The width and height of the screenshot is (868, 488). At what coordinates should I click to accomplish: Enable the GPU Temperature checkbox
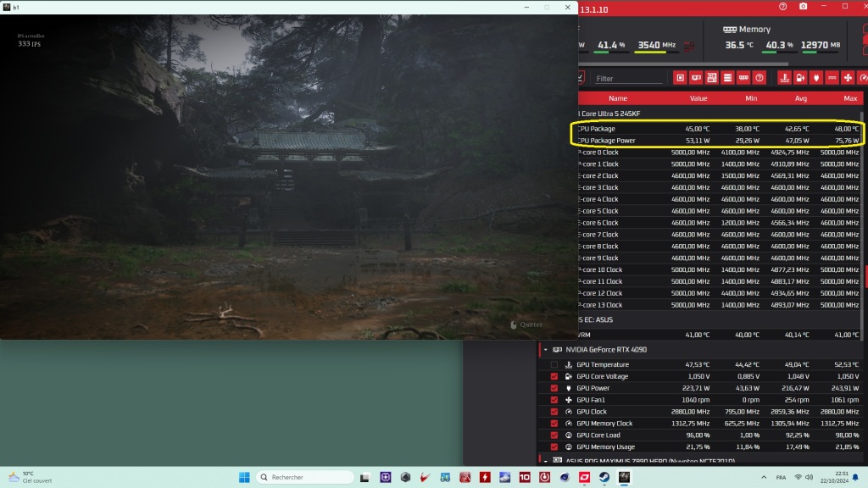(554, 364)
